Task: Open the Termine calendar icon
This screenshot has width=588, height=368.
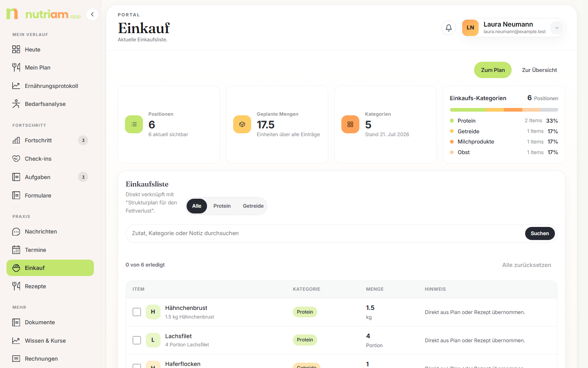Action: tap(16, 250)
